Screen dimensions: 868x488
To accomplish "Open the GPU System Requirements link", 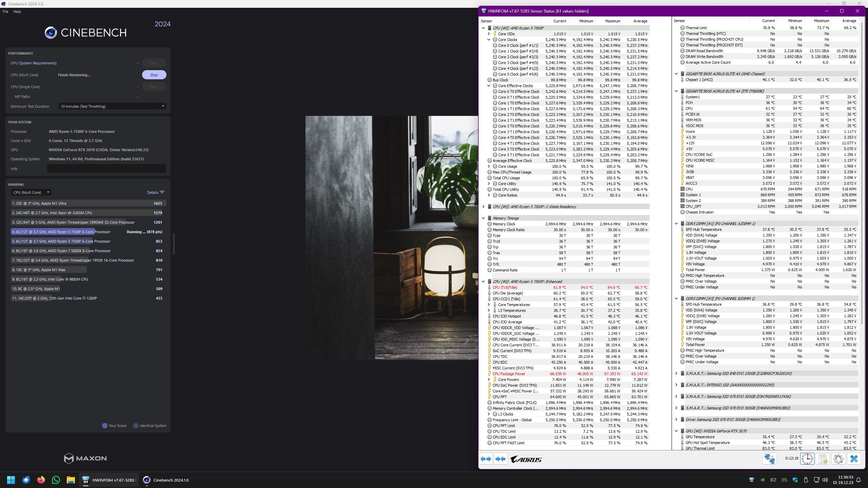I will point(38,63).
